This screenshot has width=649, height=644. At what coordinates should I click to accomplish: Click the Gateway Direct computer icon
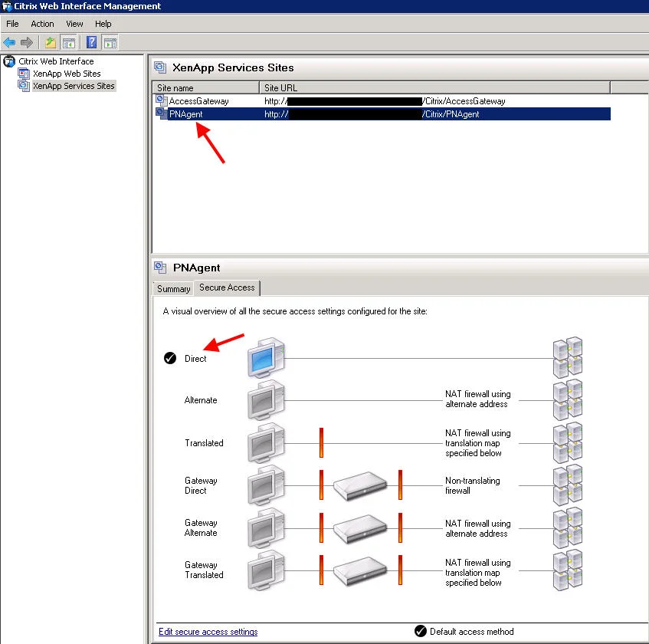(266, 485)
